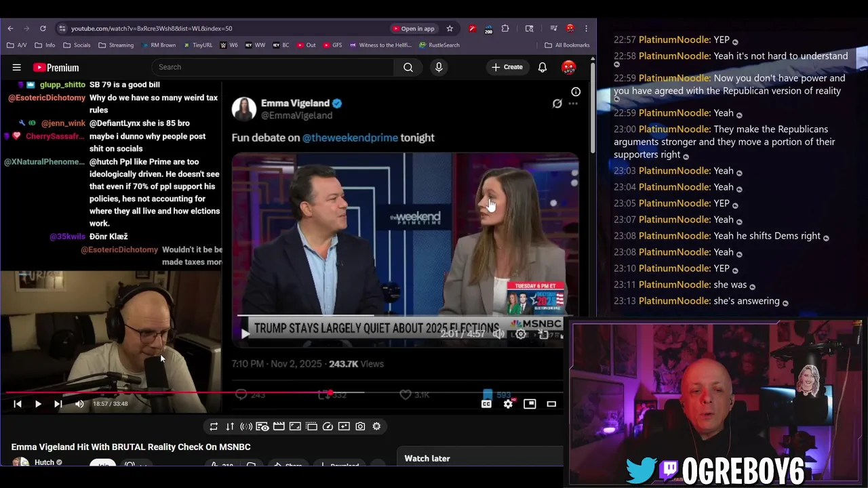868x488 pixels.
Task: Open the playback speed gauge icon
Action: (x=328, y=426)
